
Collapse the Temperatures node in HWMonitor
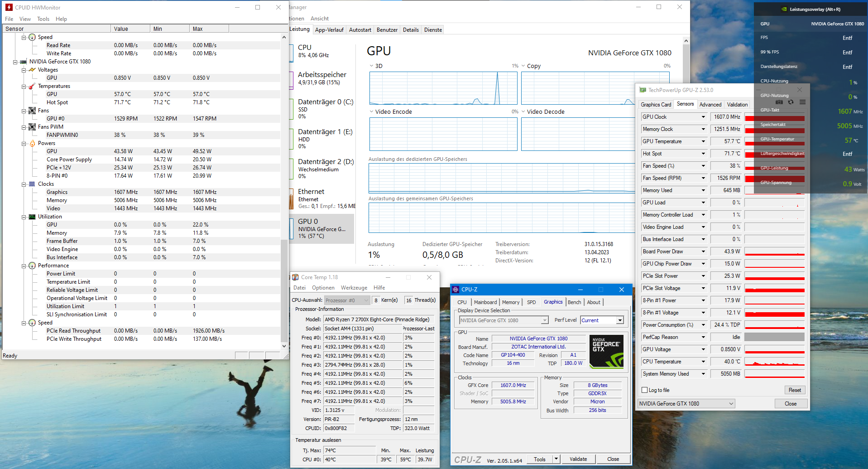(24, 87)
